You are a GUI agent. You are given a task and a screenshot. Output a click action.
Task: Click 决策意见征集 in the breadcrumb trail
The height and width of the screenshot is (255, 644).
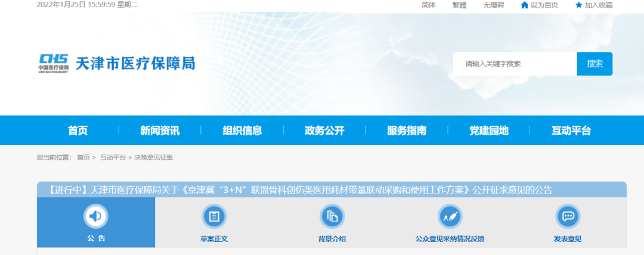[154, 158]
